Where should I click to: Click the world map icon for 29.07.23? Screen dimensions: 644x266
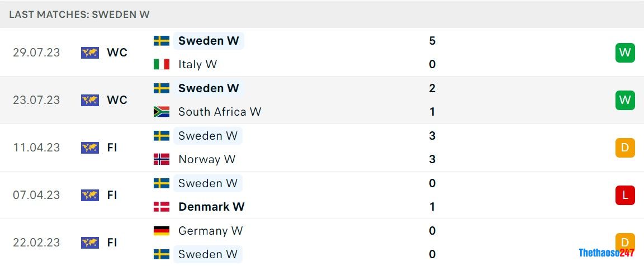tap(89, 53)
